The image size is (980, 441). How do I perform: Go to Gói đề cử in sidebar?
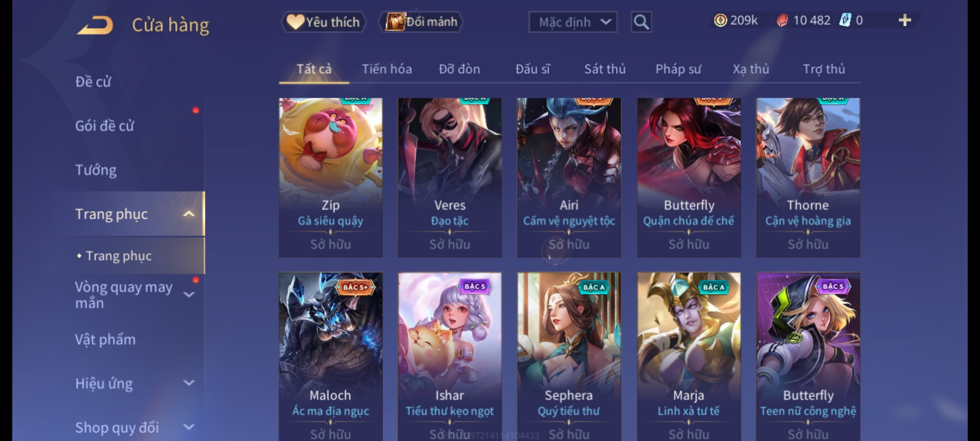105,126
